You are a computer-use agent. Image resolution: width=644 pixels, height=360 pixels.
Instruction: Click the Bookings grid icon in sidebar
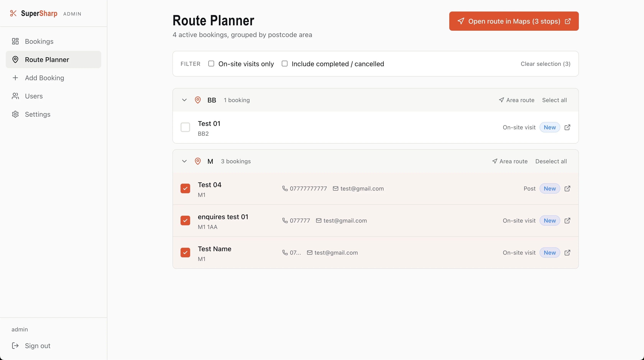(x=15, y=41)
